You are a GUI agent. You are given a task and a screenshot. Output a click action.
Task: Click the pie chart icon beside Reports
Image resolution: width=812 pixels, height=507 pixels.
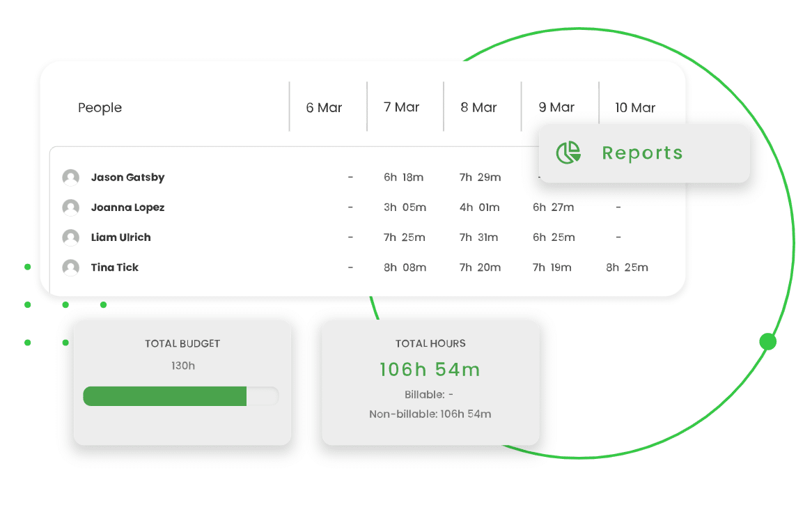pos(569,151)
